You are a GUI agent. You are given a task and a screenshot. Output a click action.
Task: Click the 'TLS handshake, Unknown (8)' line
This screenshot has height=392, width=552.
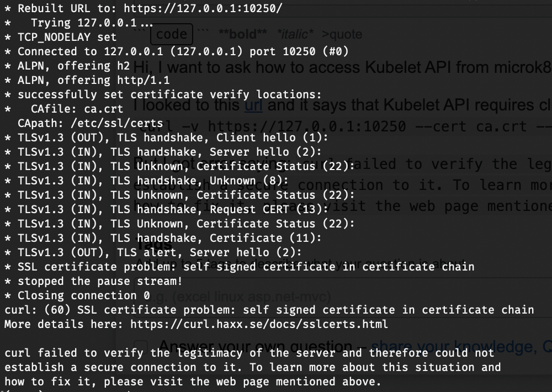click(x=146, y=181)
